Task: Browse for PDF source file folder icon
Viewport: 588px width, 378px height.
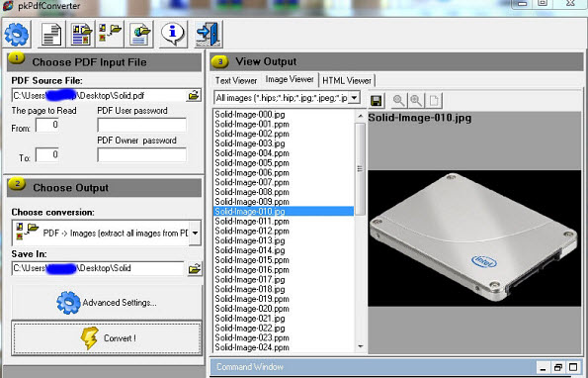Action: click(194, 95)
